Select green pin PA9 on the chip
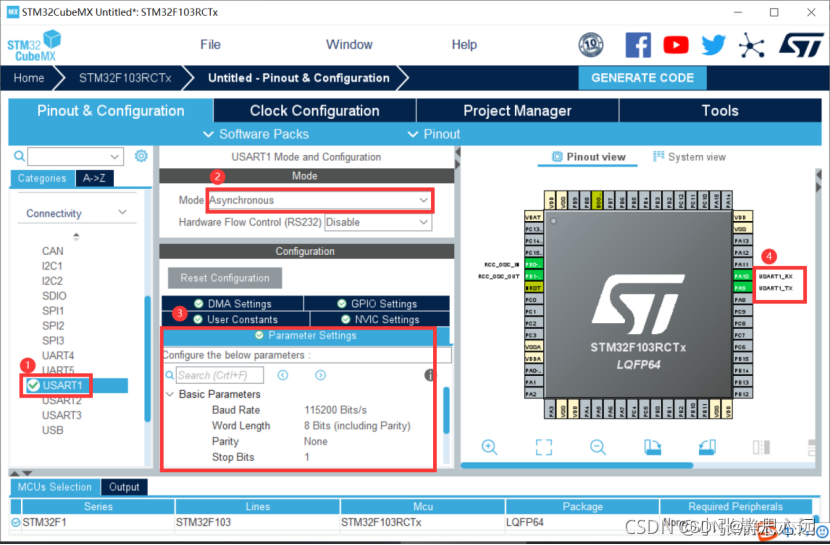The width and height of the screenshot is (830, 545). click(x=742, y=288)
